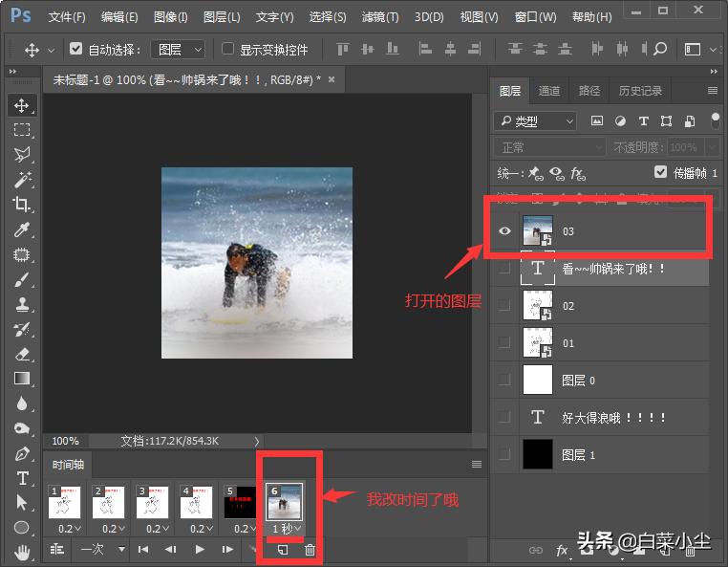Filter layers by shape layer icon

point(666,121)
